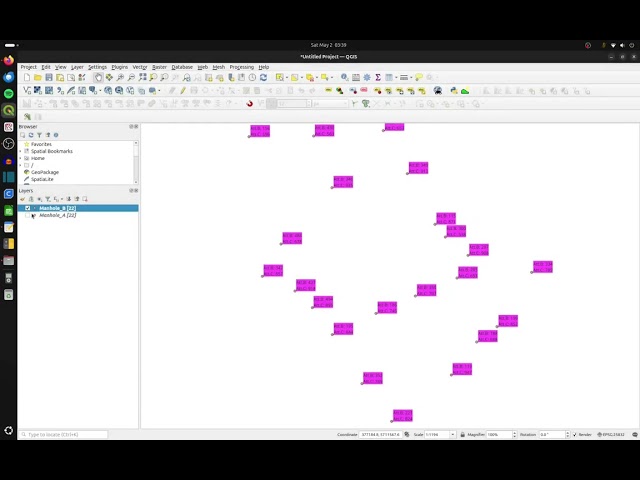The image size is (640, 480).
Task: Click the clock date in top bar
Action: pos(328,45)
